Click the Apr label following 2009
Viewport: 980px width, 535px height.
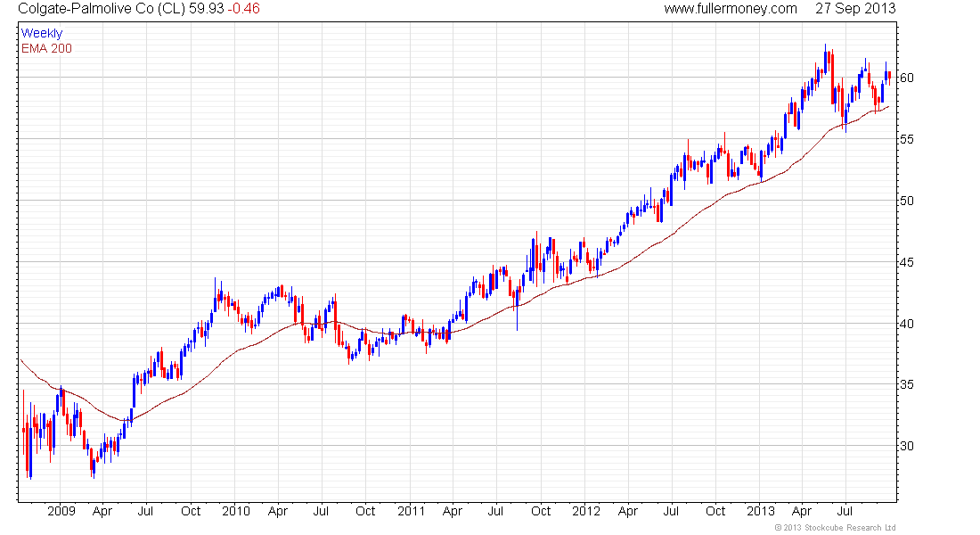[102, 511]
